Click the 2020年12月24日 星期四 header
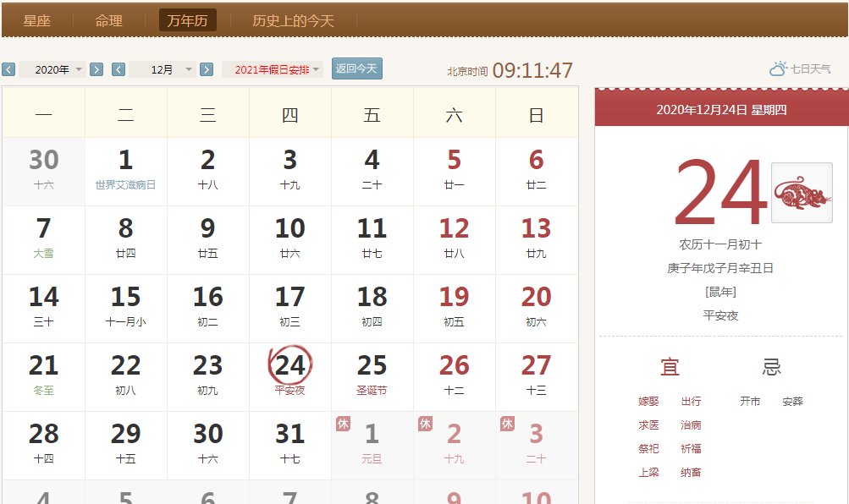 click(x=721, y=110)
